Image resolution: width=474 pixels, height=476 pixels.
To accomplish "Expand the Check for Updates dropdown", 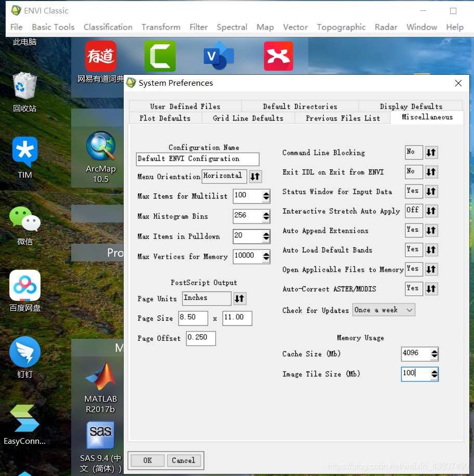I will coord(384,310).
